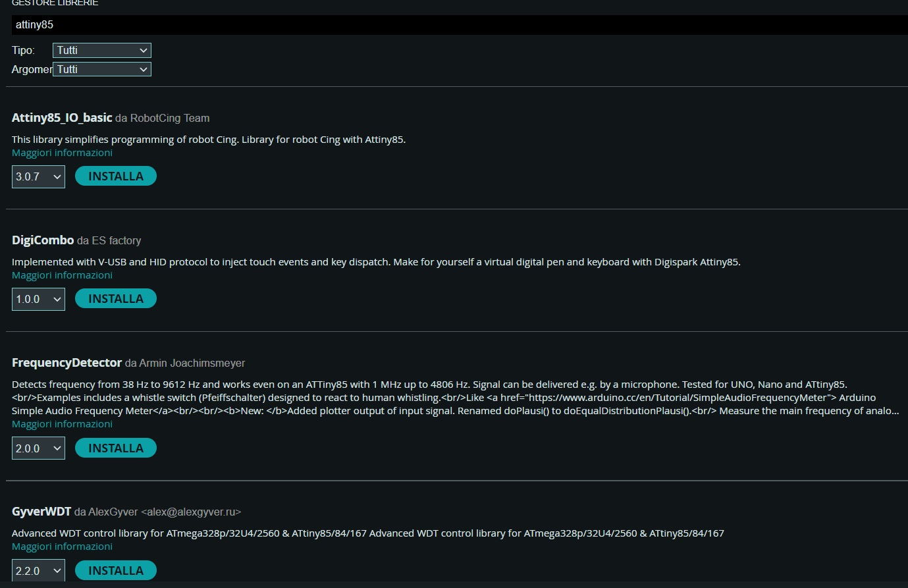The height and width of the screenshot is (588, 908).
Task: Open Maggiori informazioni for Attiny85_IO_basic
Action: [x=62, y=153]
